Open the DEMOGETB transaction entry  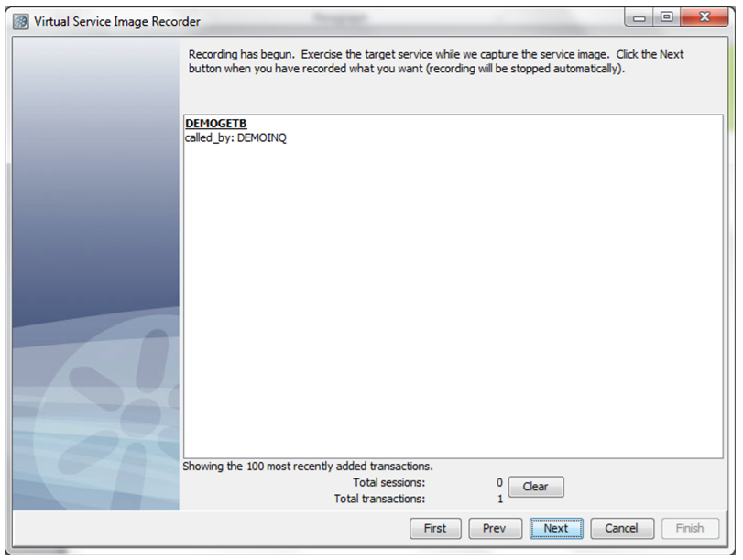(215, 124)
